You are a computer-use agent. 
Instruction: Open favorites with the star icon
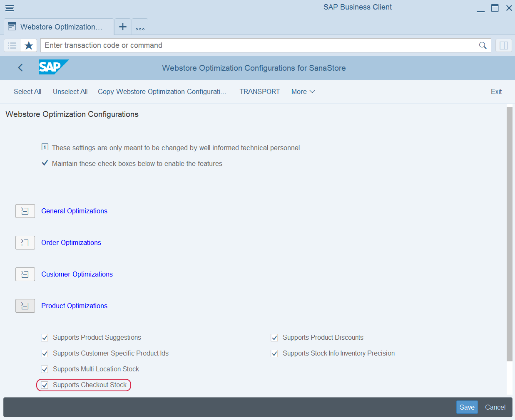point(29,45)
